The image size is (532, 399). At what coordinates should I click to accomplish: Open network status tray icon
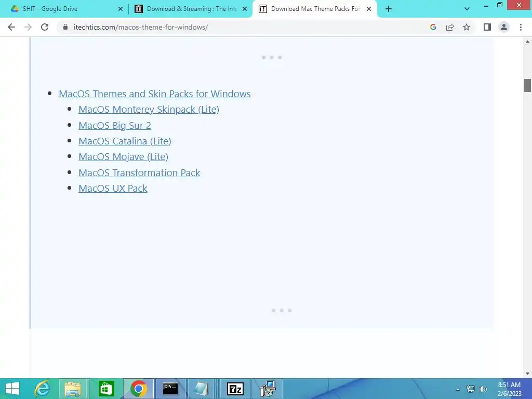tap(471, 389)
